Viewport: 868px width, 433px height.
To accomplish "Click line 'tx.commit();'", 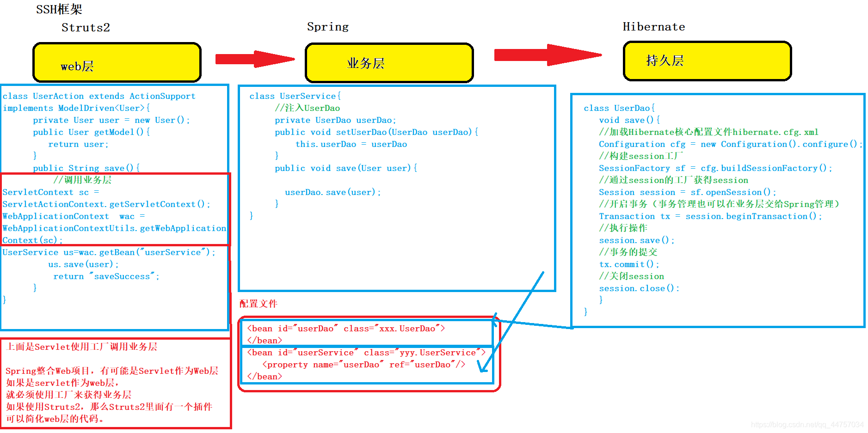I will [x=629, y=264].
